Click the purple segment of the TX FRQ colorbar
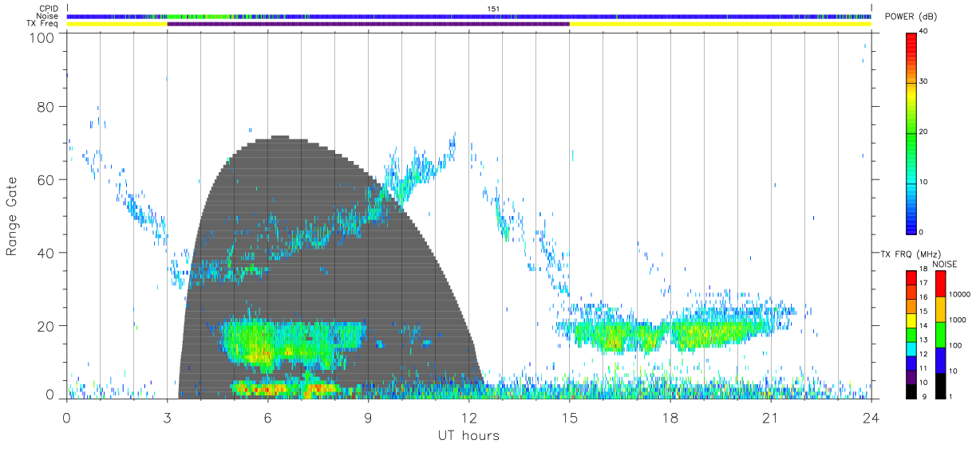The image size is (980, 452). (x=911, y=376)
